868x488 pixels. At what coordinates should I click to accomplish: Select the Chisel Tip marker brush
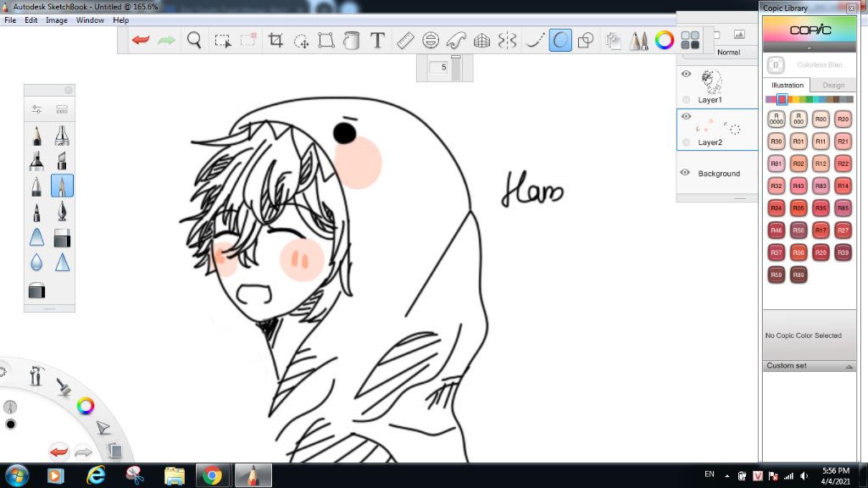[x=62, y=161]
